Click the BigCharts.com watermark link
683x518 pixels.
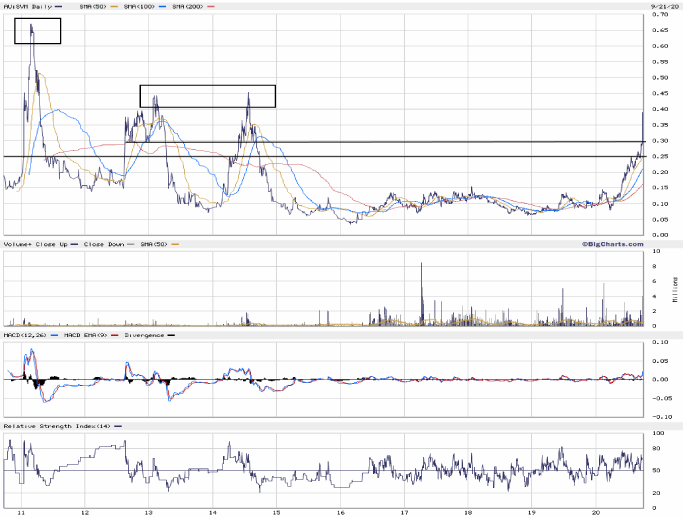tap(610, 243)
